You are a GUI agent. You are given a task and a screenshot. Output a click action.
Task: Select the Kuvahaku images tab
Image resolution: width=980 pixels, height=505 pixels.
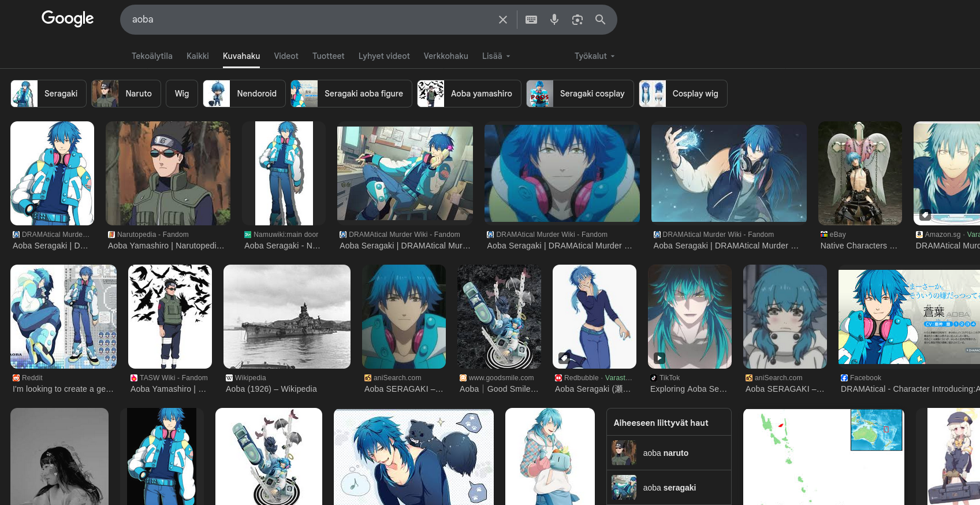[241, 56]
